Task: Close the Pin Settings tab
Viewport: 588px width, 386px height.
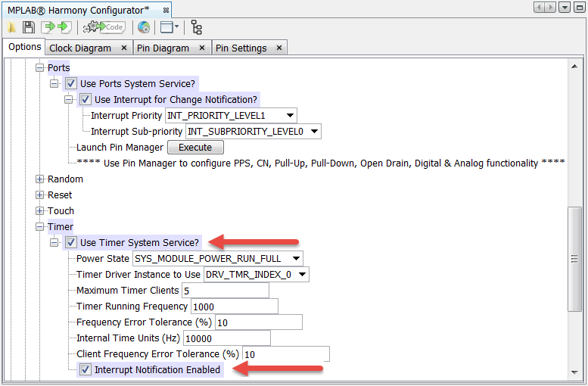Action: [x=279, y=48]
